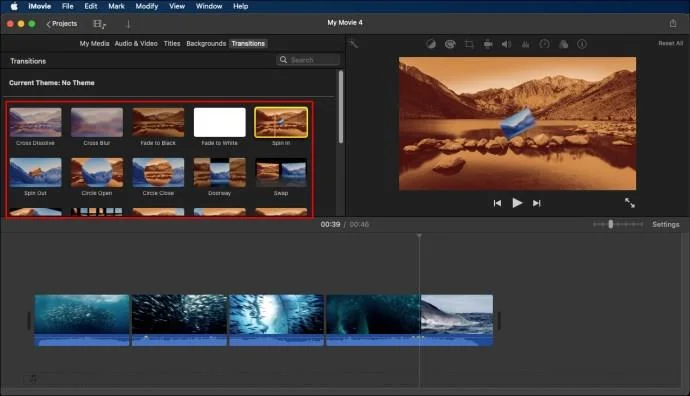Select the Cross Blur transition
Image resolution: width=690 pixels, height=396 pixels.
(x=97, y=122)
